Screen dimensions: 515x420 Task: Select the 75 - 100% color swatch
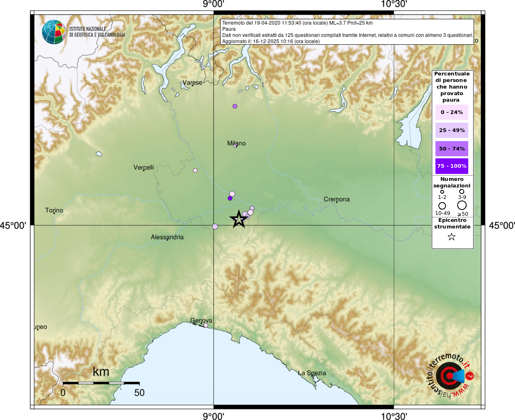451,166
